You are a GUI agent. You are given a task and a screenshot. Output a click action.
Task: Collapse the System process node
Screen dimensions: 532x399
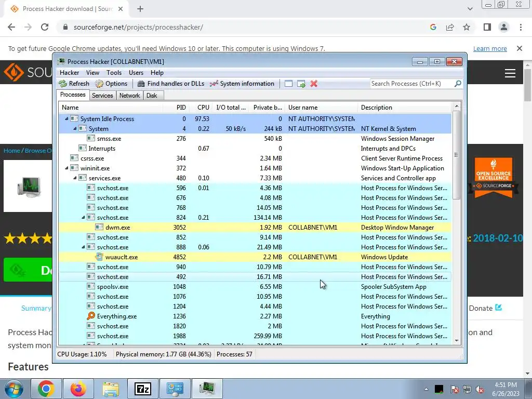point(75,129)
